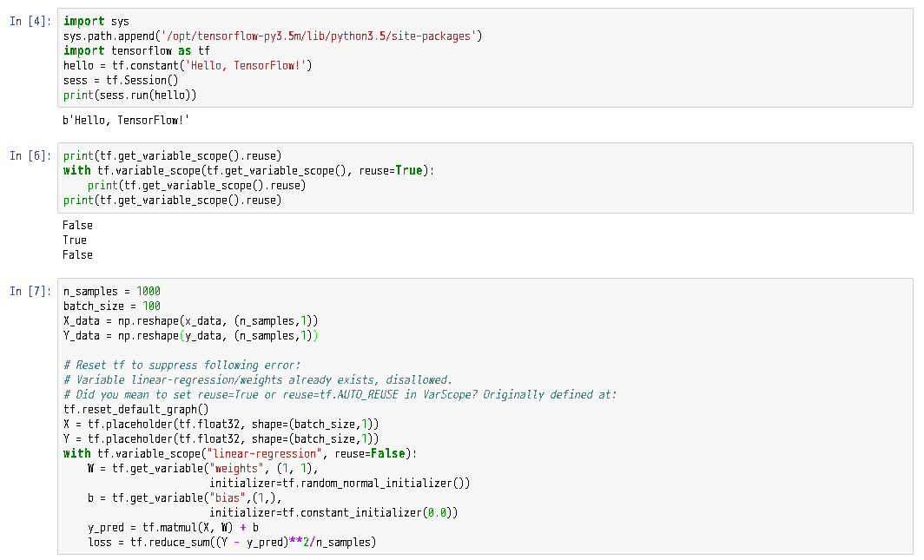Click the with tf.variable_scope reuse=True line
Viewport: 924px width, 560px height.
[248, 171]
